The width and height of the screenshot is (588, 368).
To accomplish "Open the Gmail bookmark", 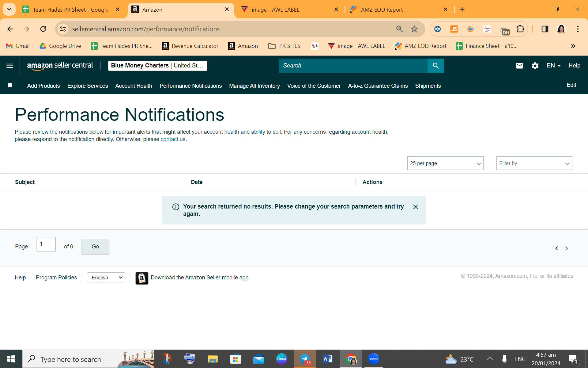I will pyautogui.click(x=18, y=46).
